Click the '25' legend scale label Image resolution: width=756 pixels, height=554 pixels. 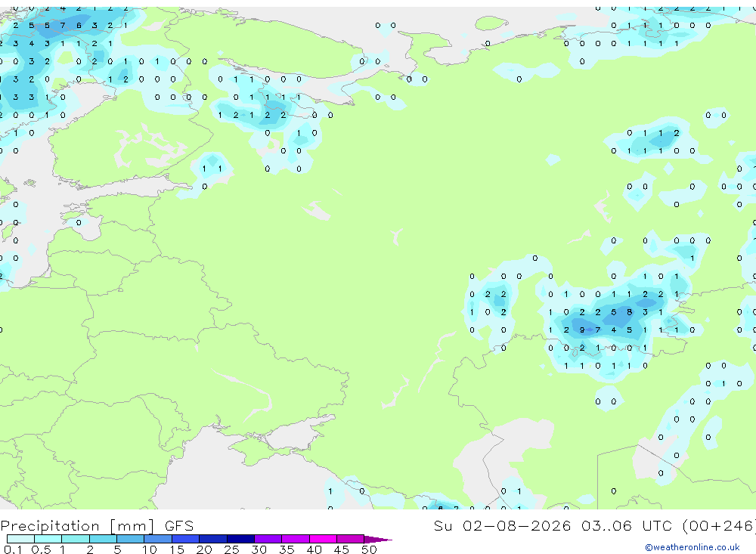tap(231, 549)
